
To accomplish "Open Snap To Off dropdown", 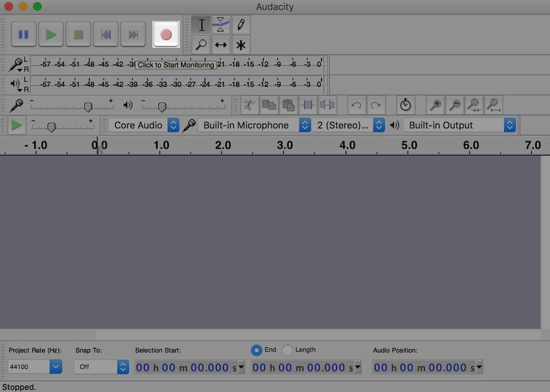I will click(x=101, y=367).
